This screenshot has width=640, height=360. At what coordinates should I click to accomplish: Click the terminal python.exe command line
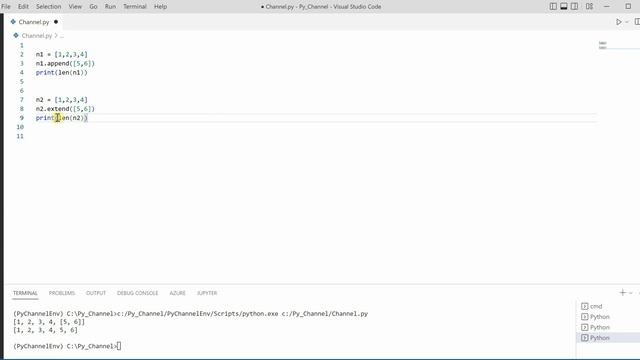coord(191,314)
